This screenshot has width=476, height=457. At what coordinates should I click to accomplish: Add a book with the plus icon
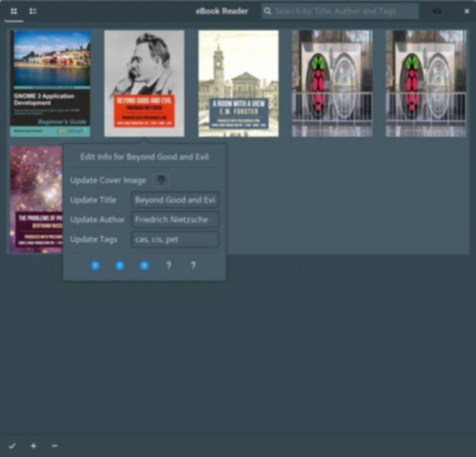tap(33, 446)
